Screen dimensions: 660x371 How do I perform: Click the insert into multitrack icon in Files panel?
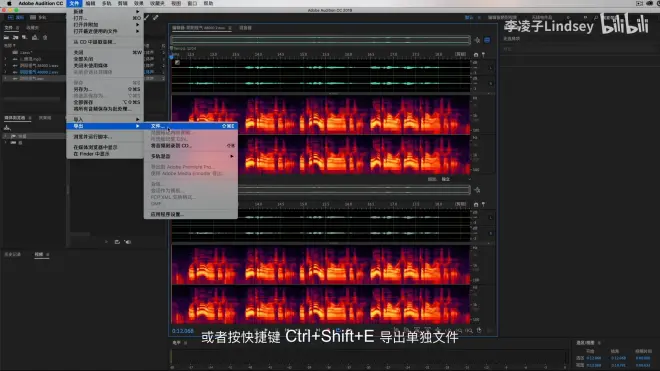click(x=35, y=37)
